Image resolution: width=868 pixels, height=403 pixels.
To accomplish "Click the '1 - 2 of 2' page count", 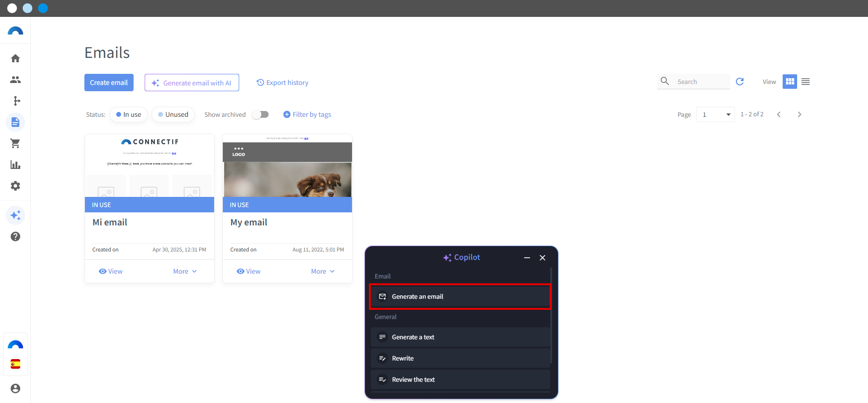I will (x=752, y=114).
